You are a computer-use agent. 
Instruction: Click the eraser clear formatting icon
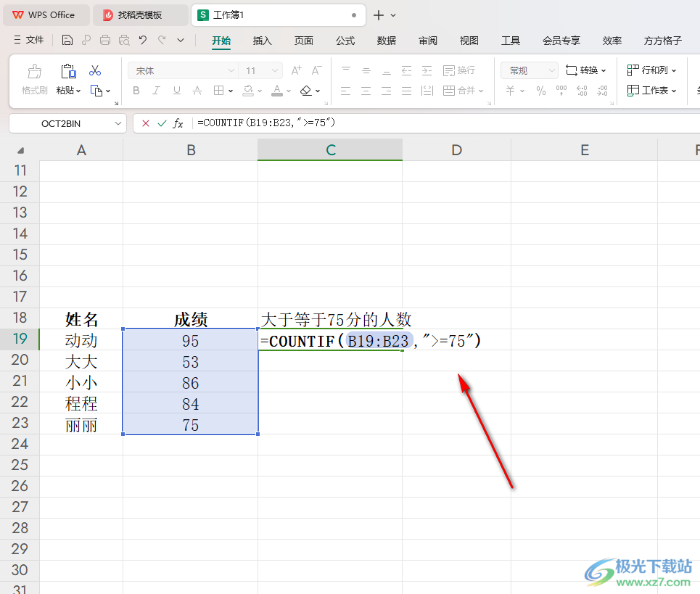[x=306, y=91]
